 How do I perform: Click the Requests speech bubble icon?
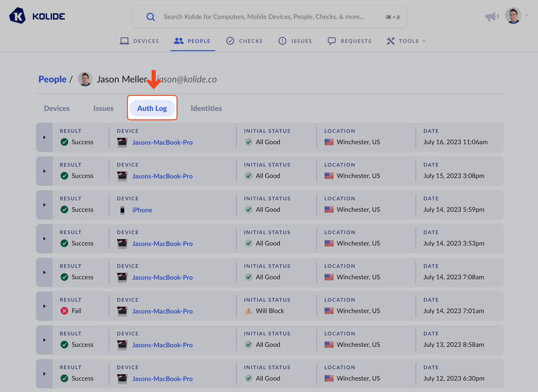click(331, 41)
